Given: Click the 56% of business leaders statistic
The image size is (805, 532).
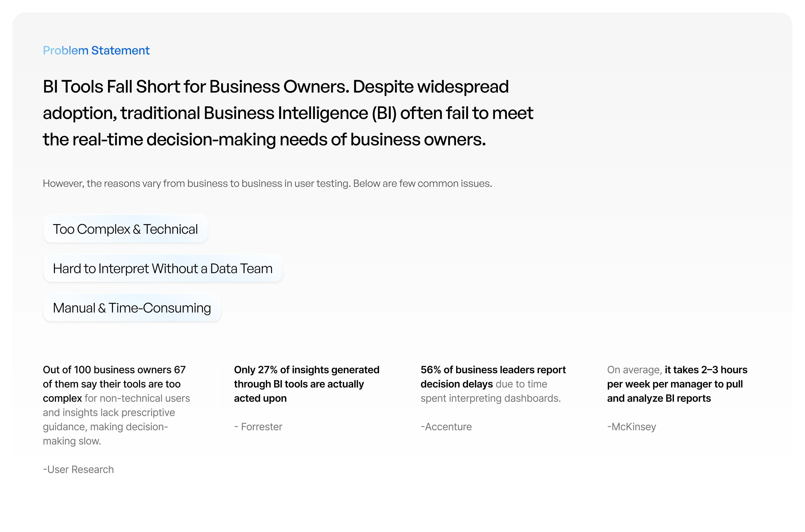Looking at the screenshot, I should tap(493, 384).
